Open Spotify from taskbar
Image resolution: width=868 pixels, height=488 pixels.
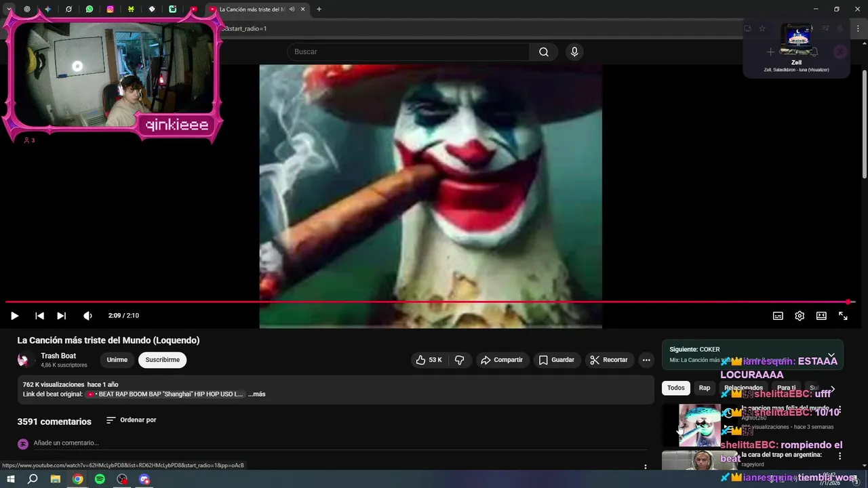(100, 479)
